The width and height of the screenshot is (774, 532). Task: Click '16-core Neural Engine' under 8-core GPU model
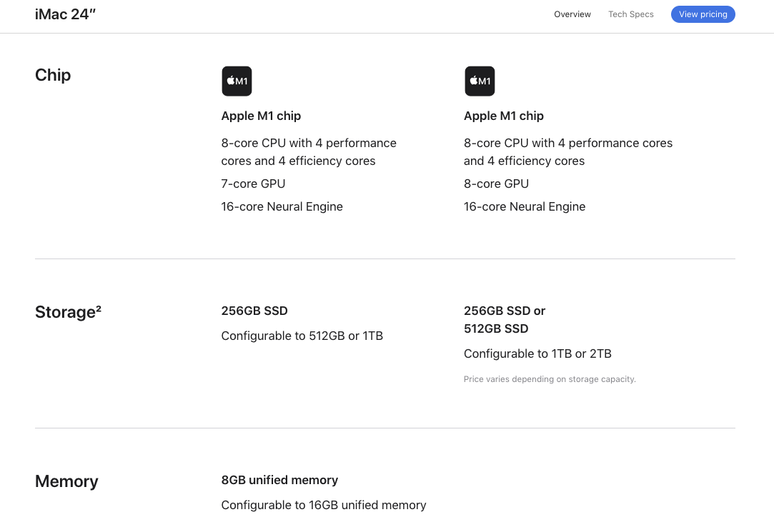coord(525,206)
